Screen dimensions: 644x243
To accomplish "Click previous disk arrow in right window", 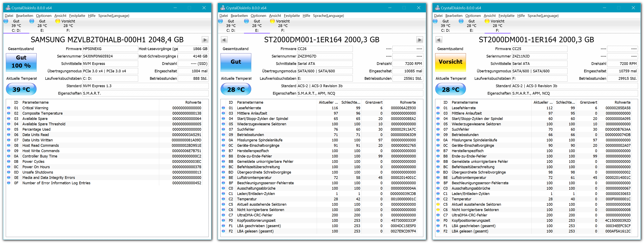I will tap(439, 40).
